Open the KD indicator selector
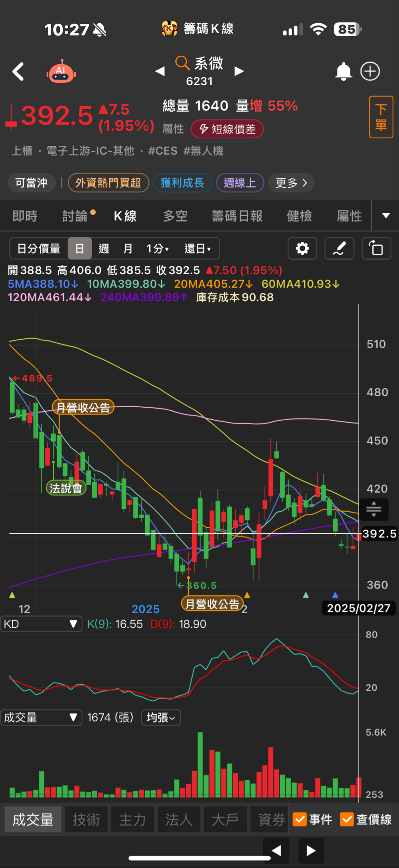This screenshot has width=399, height=868. point(41,624)
